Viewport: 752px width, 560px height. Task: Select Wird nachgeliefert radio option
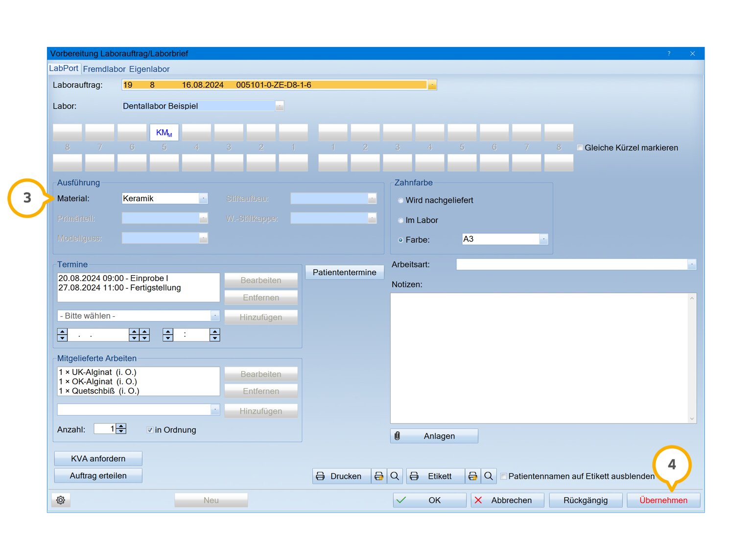400,200
